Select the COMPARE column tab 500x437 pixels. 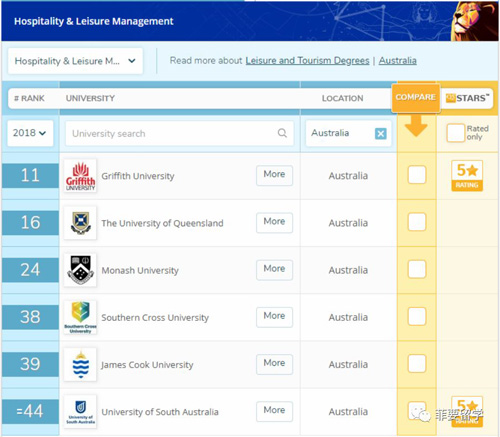(416, 97)
